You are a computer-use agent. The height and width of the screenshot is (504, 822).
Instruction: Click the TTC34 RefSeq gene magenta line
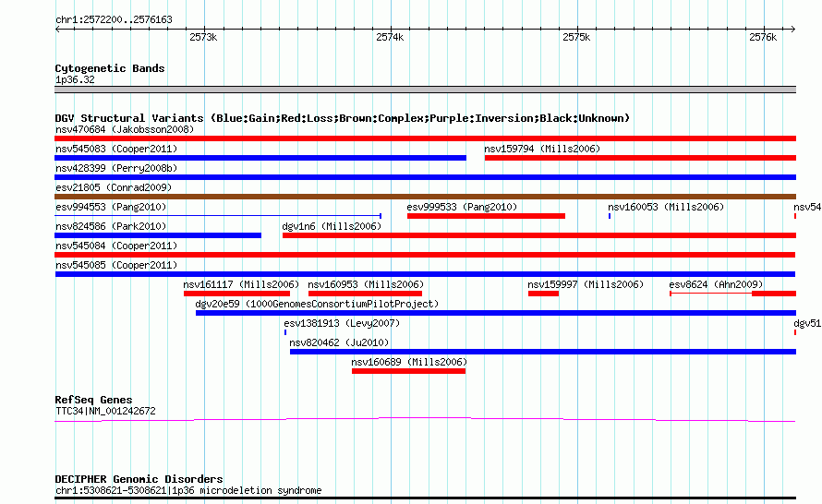425,419
